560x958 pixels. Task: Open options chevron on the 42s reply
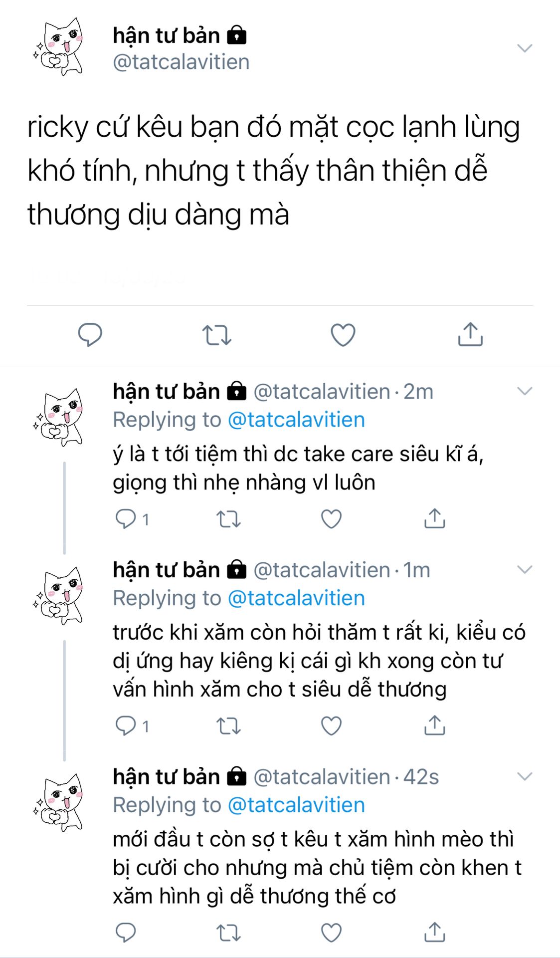[525, 776]
